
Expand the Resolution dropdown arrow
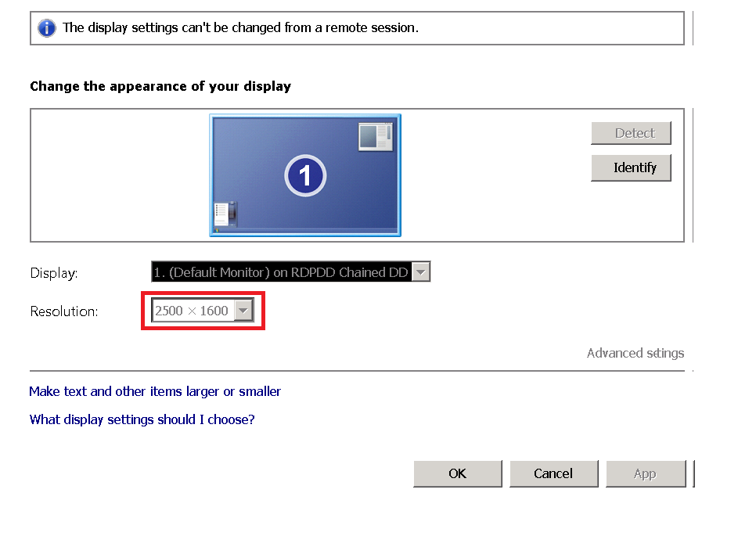[243, 311]
